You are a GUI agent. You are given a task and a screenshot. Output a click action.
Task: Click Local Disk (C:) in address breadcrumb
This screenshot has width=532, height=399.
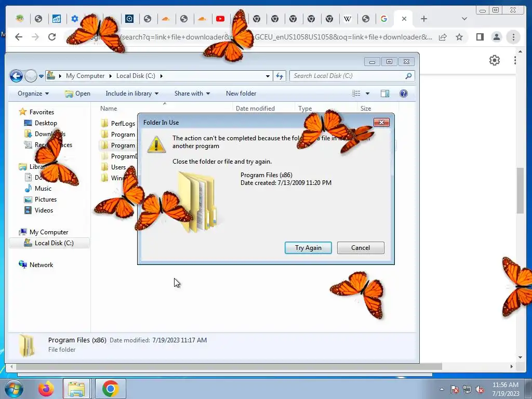tap(136, 76)
